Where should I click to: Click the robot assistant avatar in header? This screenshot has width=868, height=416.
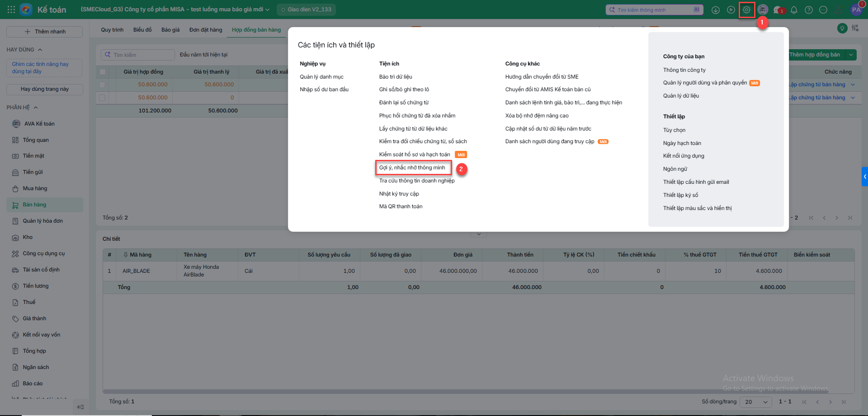click(x=763, y=9)
